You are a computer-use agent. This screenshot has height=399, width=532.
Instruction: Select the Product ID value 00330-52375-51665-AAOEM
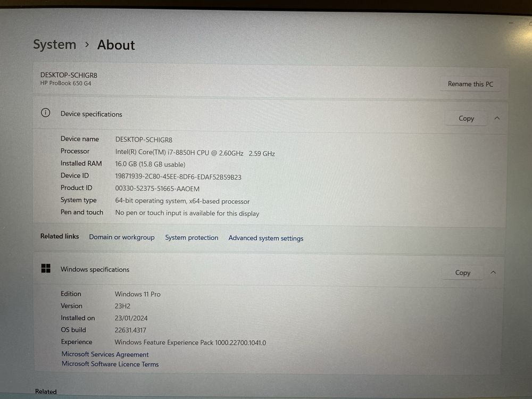157,189
